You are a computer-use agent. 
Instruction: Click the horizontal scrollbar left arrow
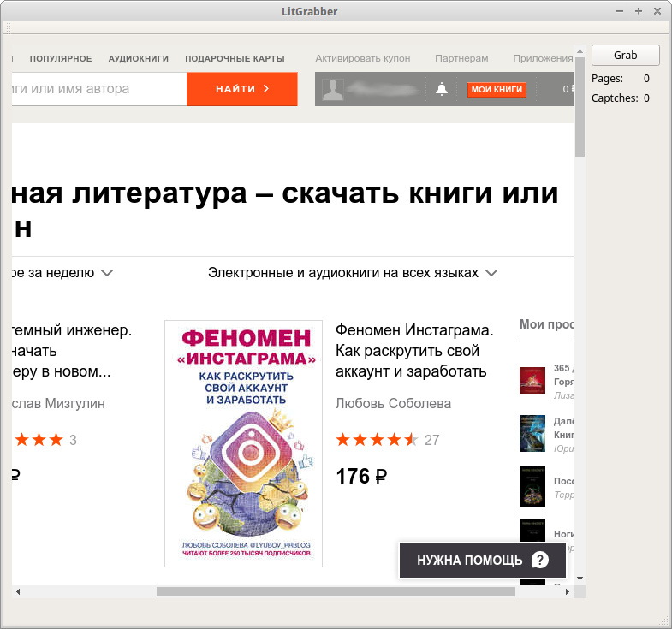[18, 591]
